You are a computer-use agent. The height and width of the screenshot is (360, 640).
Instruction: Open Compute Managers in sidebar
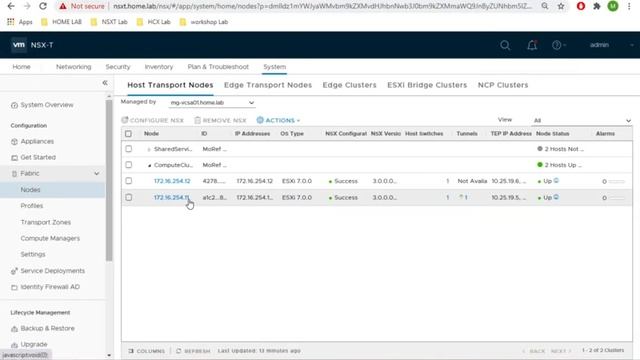tap(50, 238)
